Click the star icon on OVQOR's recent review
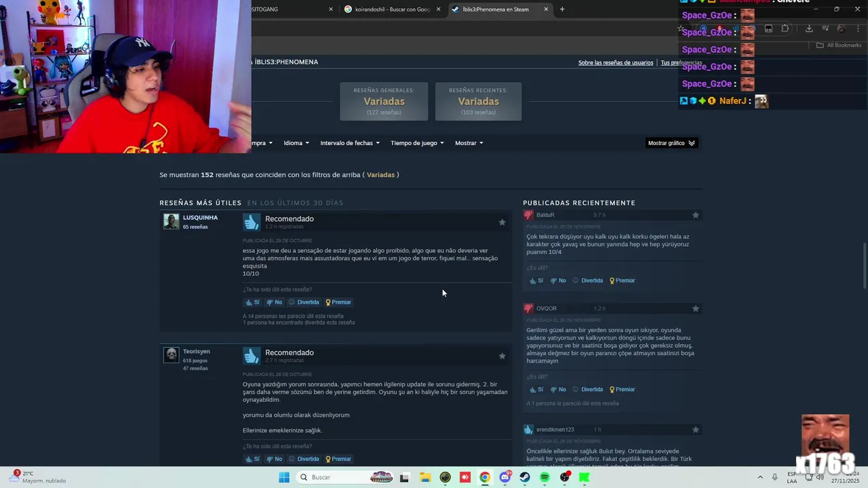This screenshot has width=868, height=488. pyautogui.click(x=695, y=308)
